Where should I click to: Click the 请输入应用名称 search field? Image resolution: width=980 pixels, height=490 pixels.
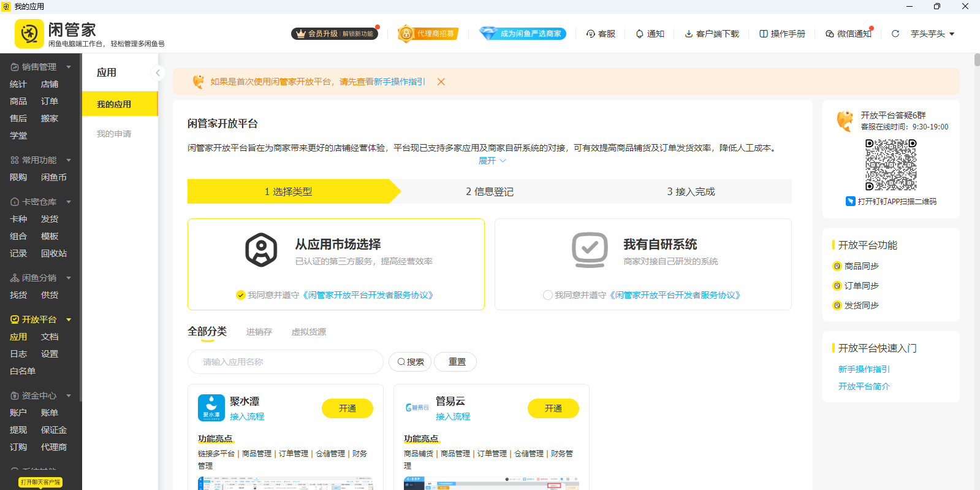[286, 362]
